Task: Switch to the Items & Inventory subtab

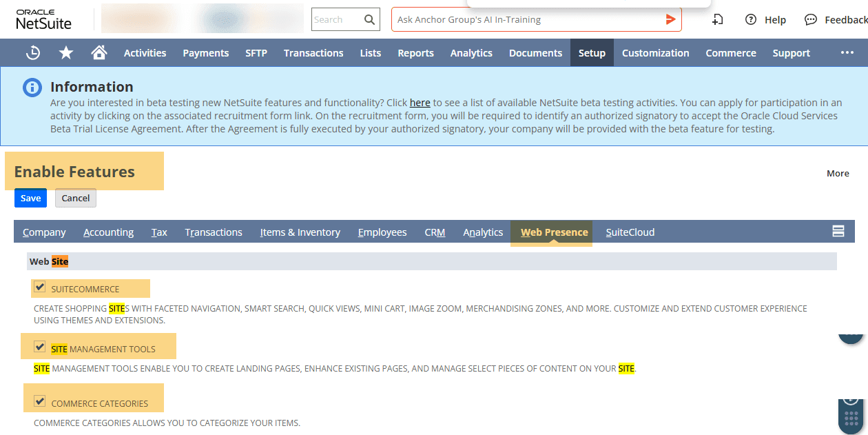Action: pyautogui.click(x=300, y=232)
